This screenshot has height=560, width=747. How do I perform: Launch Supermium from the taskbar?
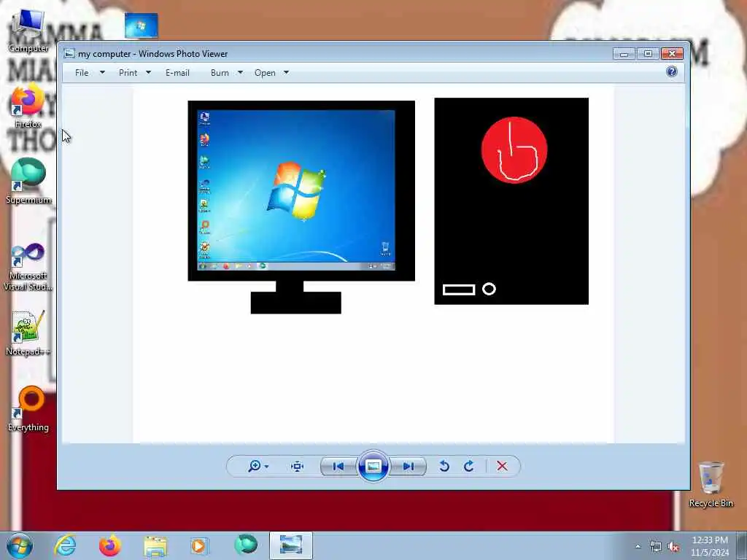click(x=246, y=545)
